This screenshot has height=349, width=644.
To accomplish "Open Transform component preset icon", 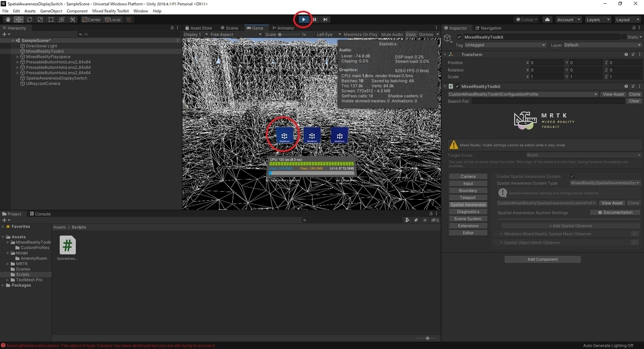I will (x=633, y=55).
